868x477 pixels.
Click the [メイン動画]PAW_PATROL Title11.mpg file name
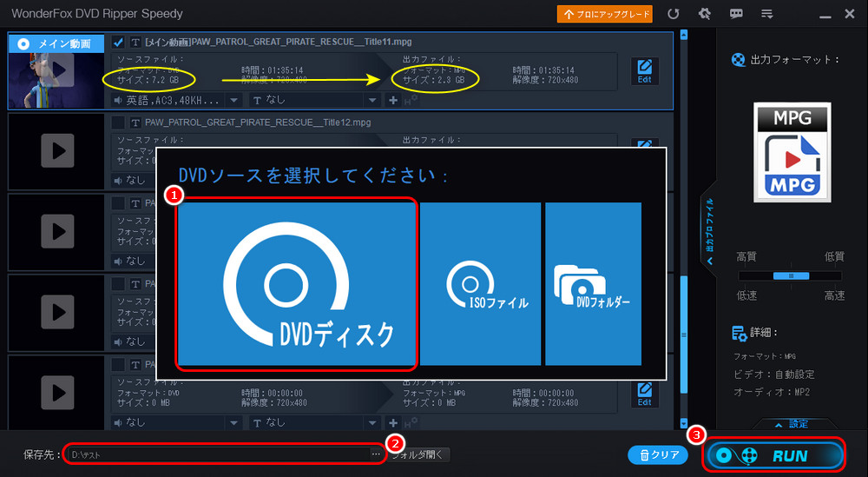click(278, 42)
